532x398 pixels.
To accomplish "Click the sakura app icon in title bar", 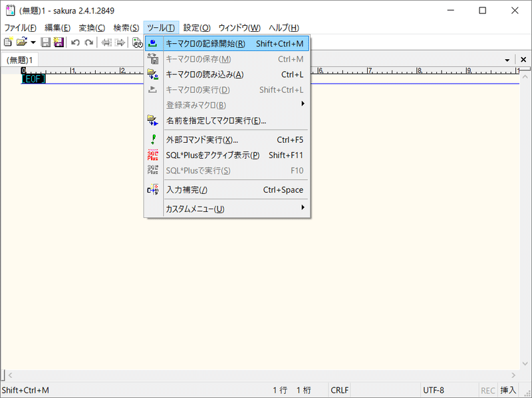I will (x=11, y=11).
